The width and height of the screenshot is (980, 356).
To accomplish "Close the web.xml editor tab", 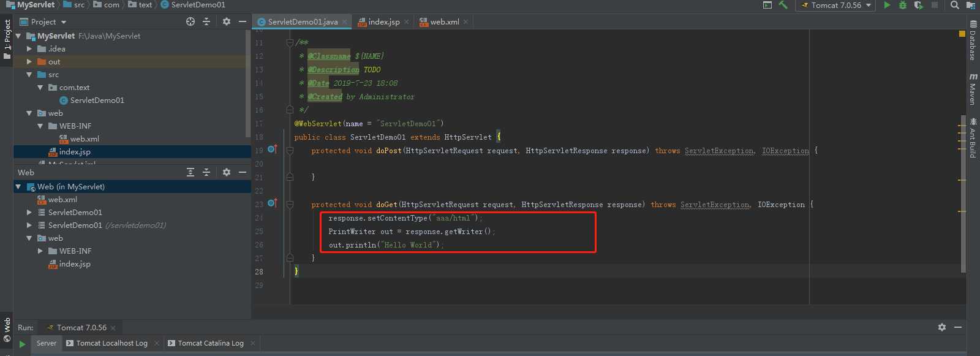I will click(x=466, y=22).
